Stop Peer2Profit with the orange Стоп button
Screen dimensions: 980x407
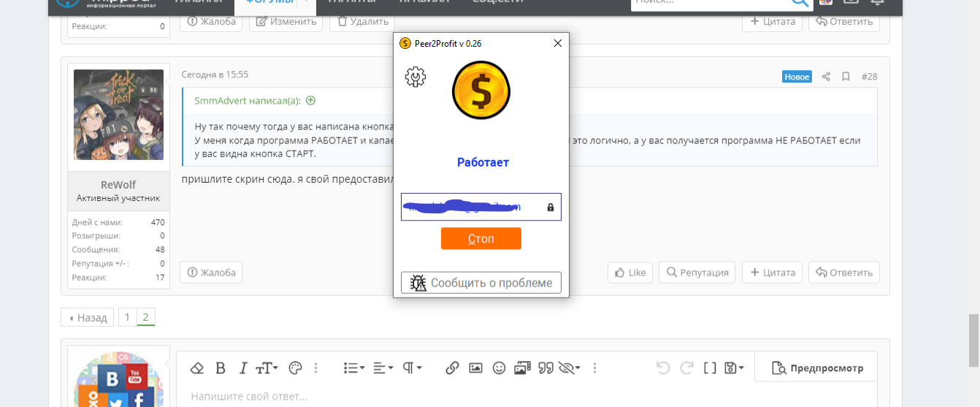pyautogui.click(x=481, y=238)
